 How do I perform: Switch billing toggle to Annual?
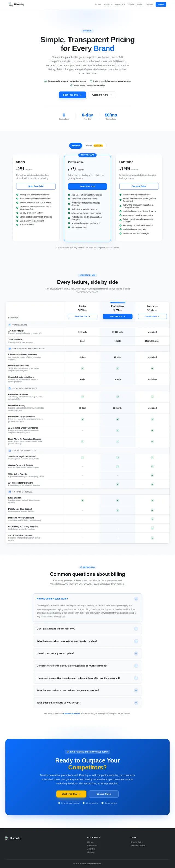pyautogui.click(x=94, y=146)
